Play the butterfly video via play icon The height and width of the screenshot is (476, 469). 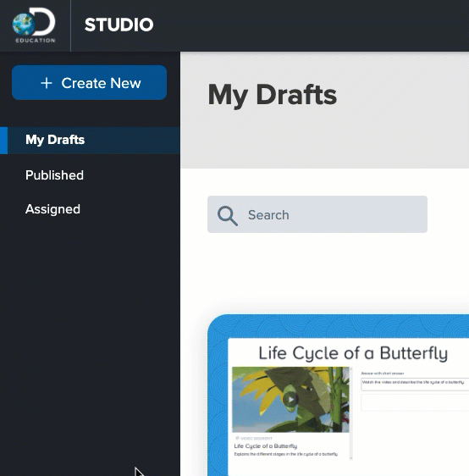(290, 399)
